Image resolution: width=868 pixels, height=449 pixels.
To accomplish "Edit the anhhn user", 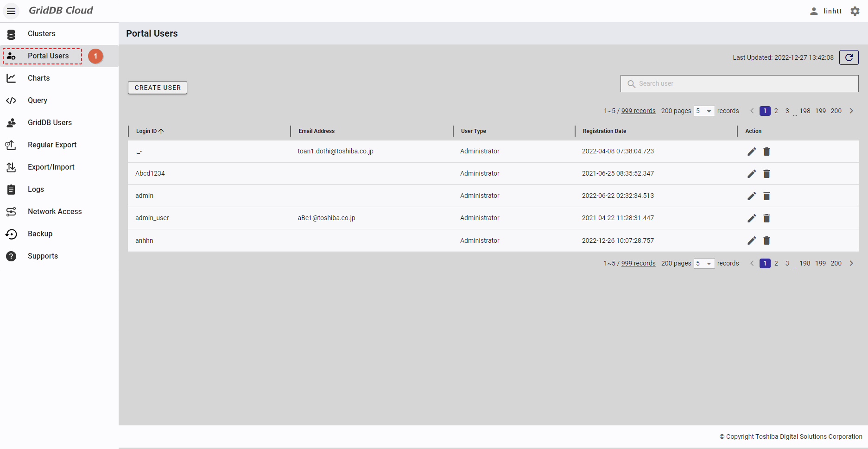I will pos(752,240).
